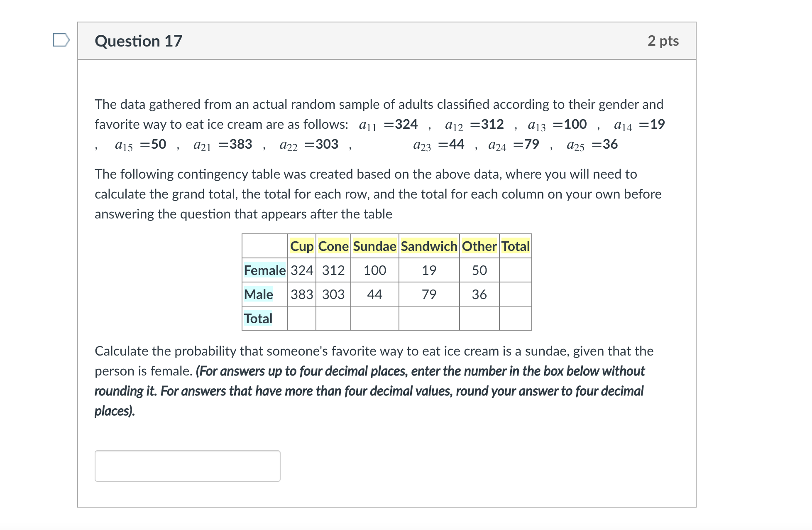Image resolution: width=812 pixels, height=530 pixels.
Task: Click the question flag icon beside Question 17
Action: click(x=61, y=39)
